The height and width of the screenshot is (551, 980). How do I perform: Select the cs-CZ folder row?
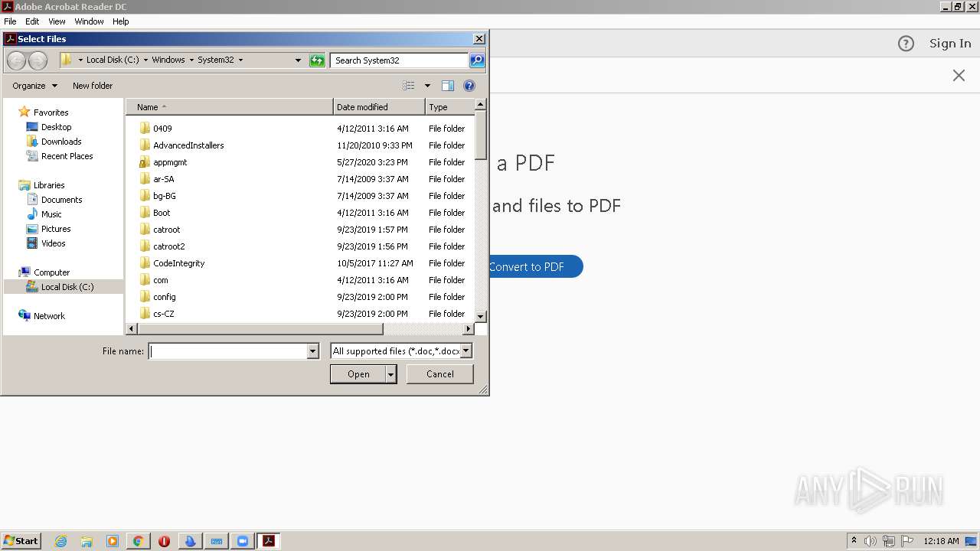point(300,314)
